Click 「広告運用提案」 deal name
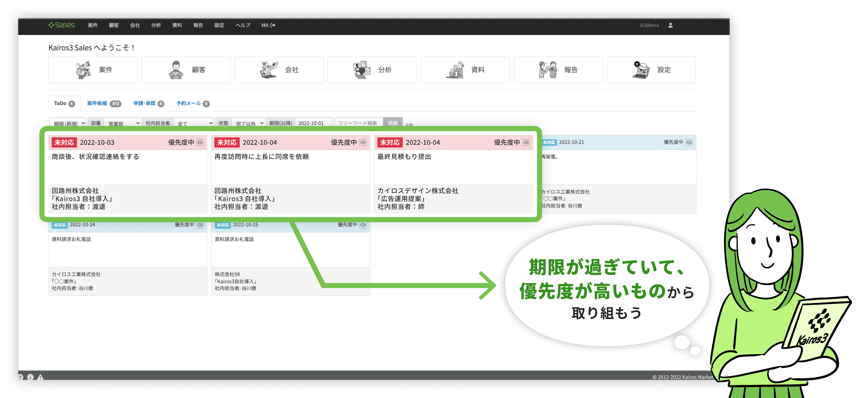868x398 pixels. click(401, 199)
